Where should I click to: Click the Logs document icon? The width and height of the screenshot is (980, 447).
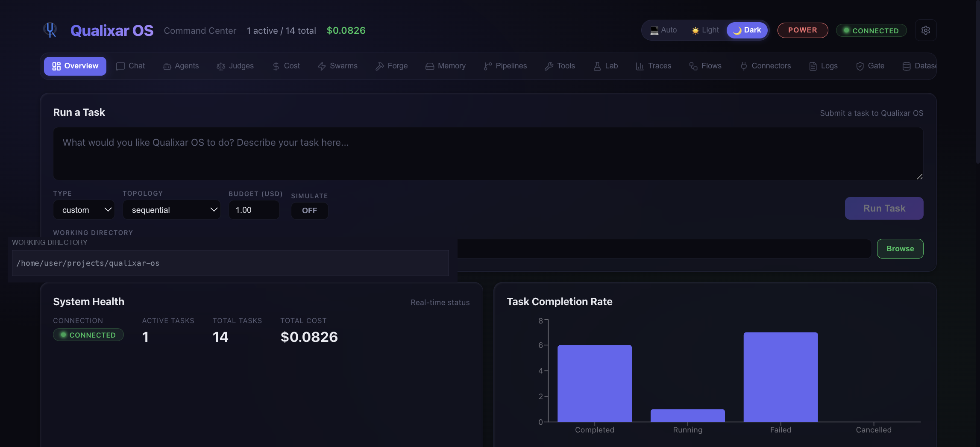pyautogui.click(x=813, y=66)
